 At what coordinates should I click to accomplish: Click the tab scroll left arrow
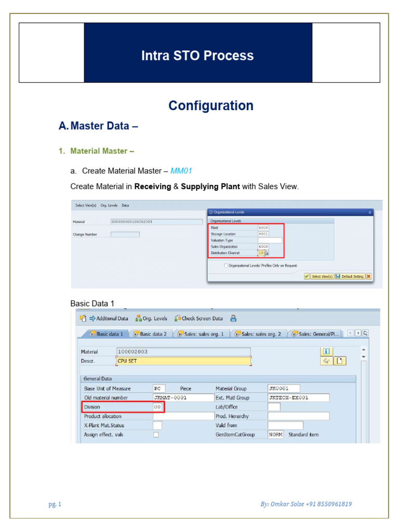click(350, 333)
